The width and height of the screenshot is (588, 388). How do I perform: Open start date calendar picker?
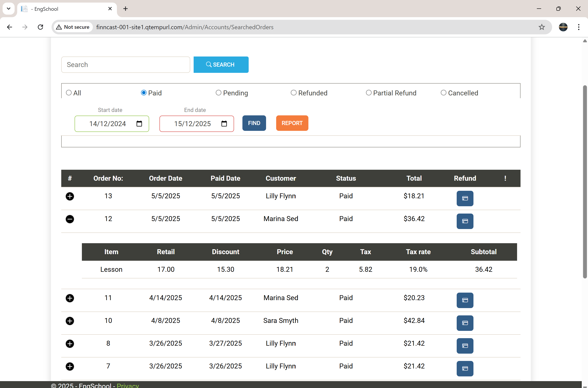(139, 124)
